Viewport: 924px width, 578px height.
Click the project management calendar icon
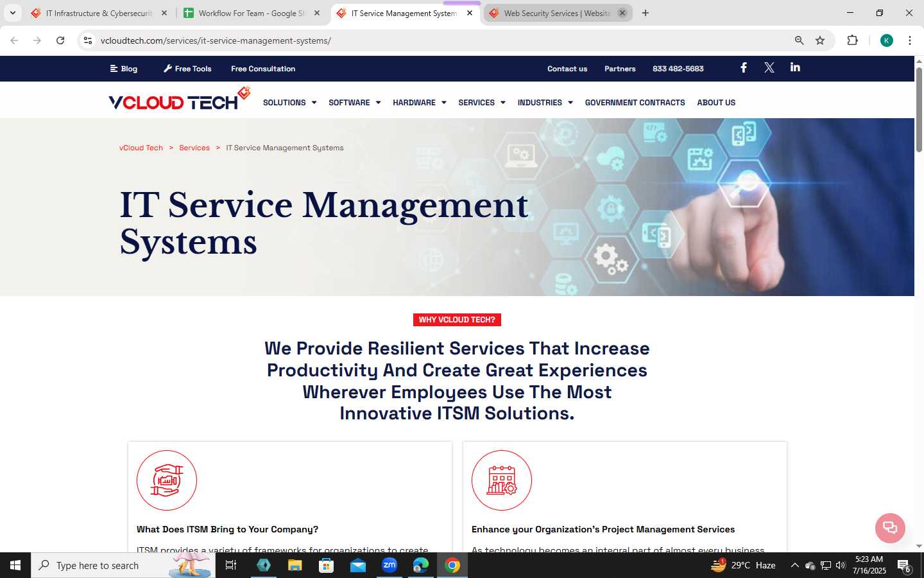tap(502, 480)
